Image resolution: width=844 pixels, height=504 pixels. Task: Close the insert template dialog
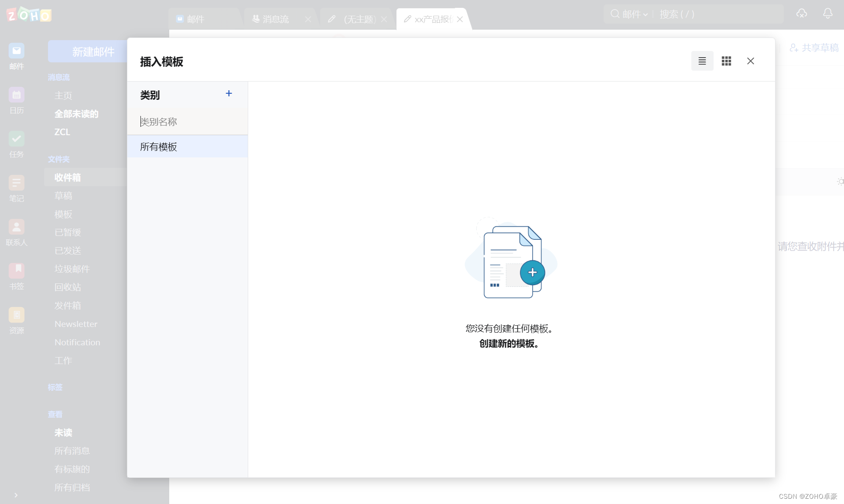click(750, 61)
